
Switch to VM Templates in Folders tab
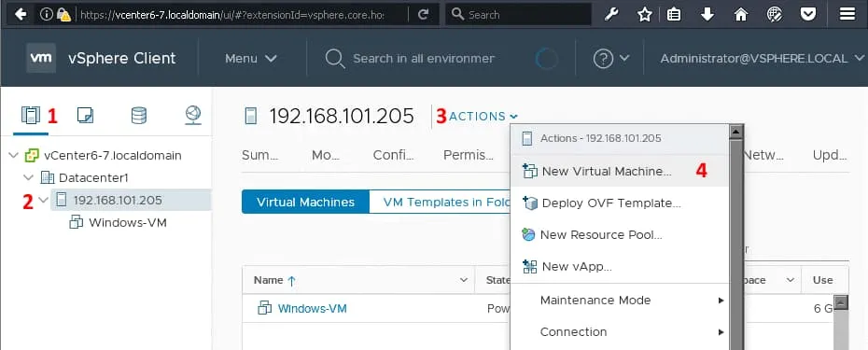point(440,203)
